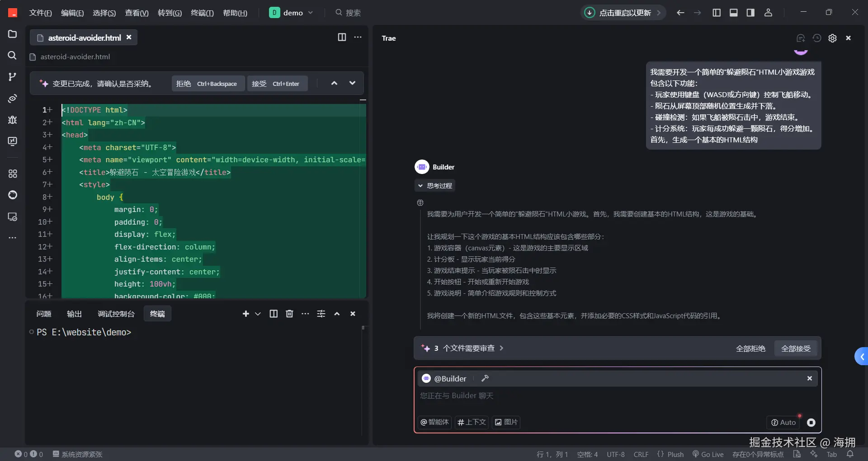The height and width of the screenshot is (461, 868).
Task: Switch to the 调试控制台 tab
Action: tap(116, 314)
